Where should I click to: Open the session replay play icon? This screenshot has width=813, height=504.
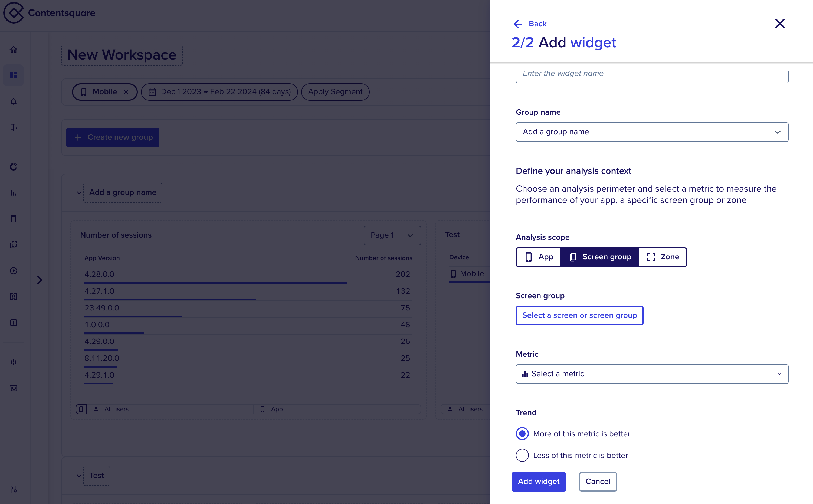[13, 271]
